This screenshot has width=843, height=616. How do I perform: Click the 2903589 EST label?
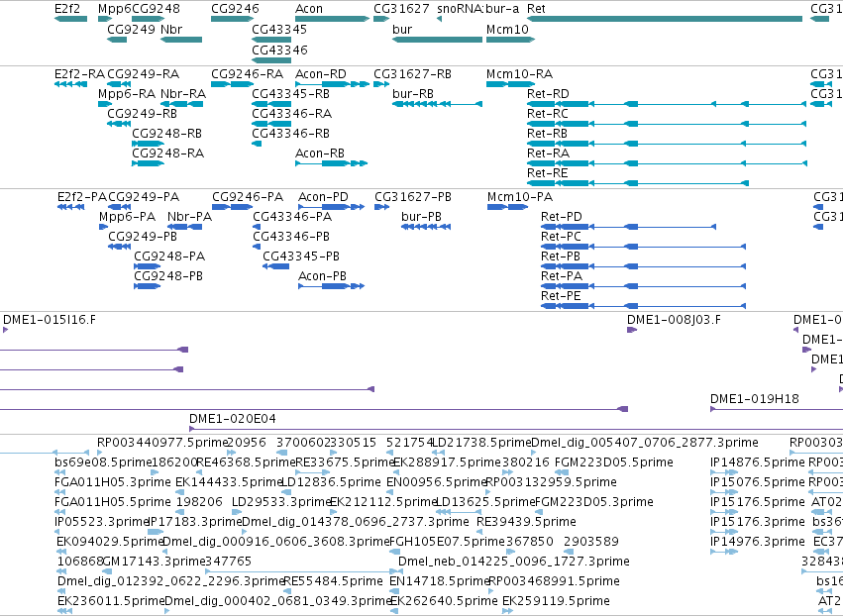pyautogui.click(x=590, y=542)
